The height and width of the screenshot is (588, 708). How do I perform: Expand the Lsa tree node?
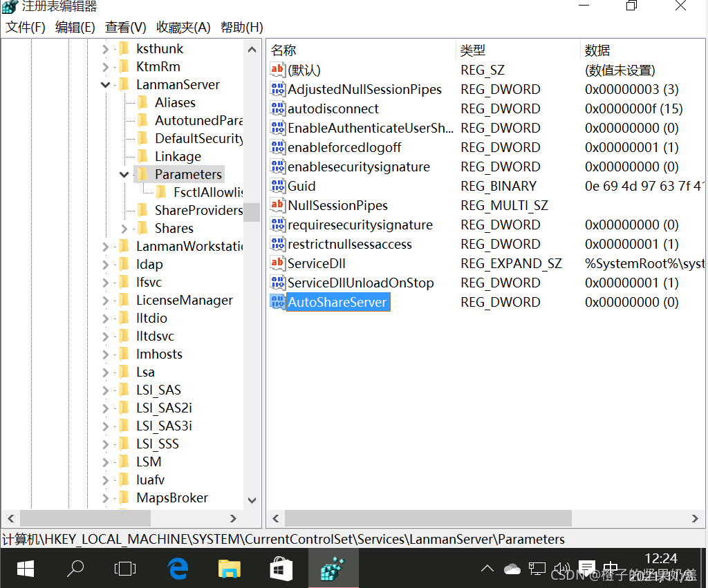pyautogui.click(x=105, y=372)
